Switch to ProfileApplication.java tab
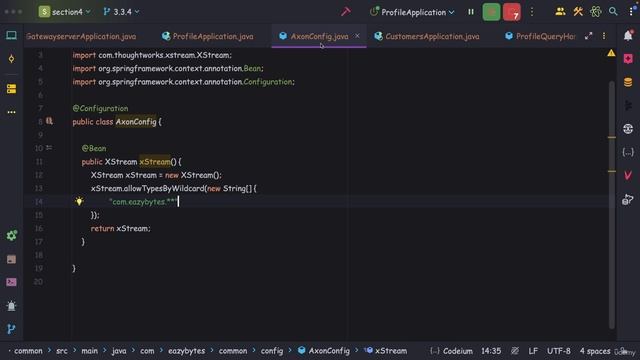The image size is (640, 360). pyautogui.click(x=208, y=36)
